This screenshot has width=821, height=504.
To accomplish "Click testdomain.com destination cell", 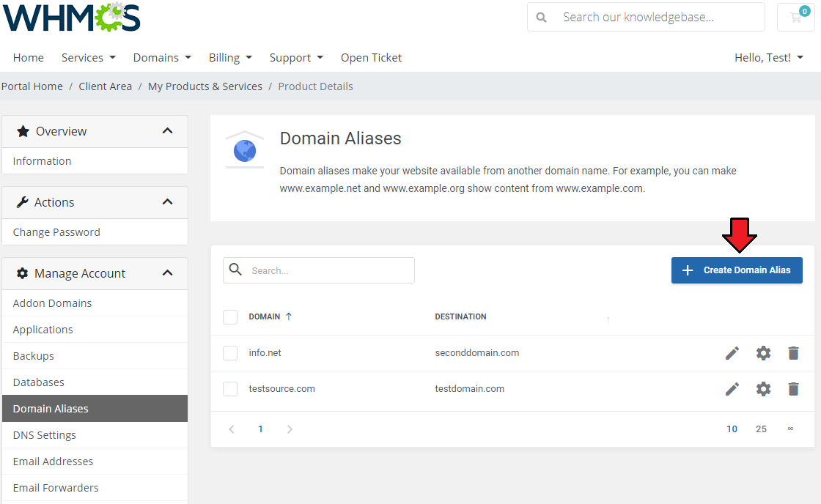I will (x=470, y=389).
